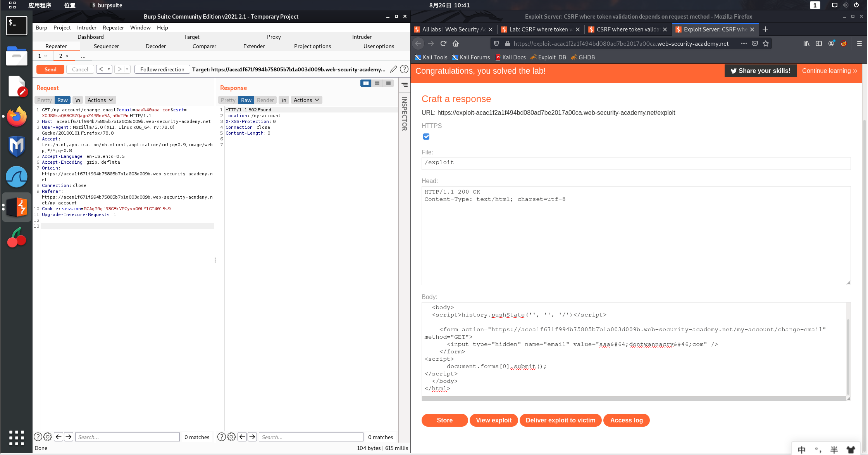Image resolution: width=868 pixels, height=455 pixels.
Task: Open the 位置 places menu
Action: 69,5
